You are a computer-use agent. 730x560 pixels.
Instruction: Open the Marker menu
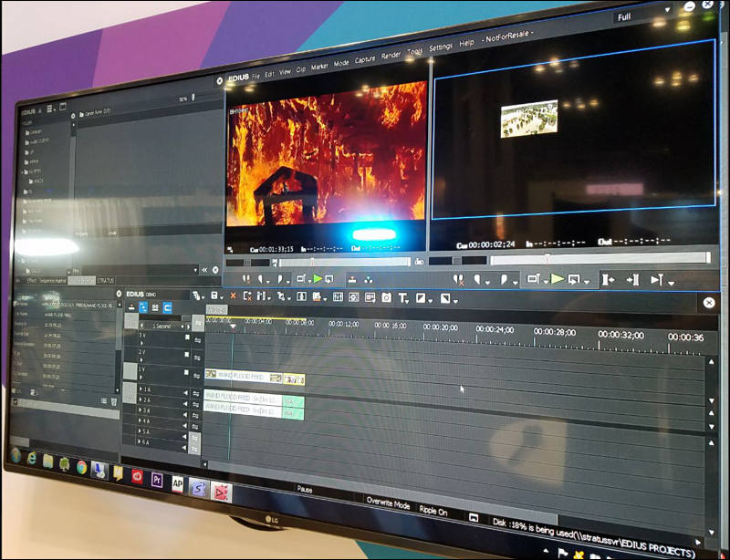[x=319, y=67]
